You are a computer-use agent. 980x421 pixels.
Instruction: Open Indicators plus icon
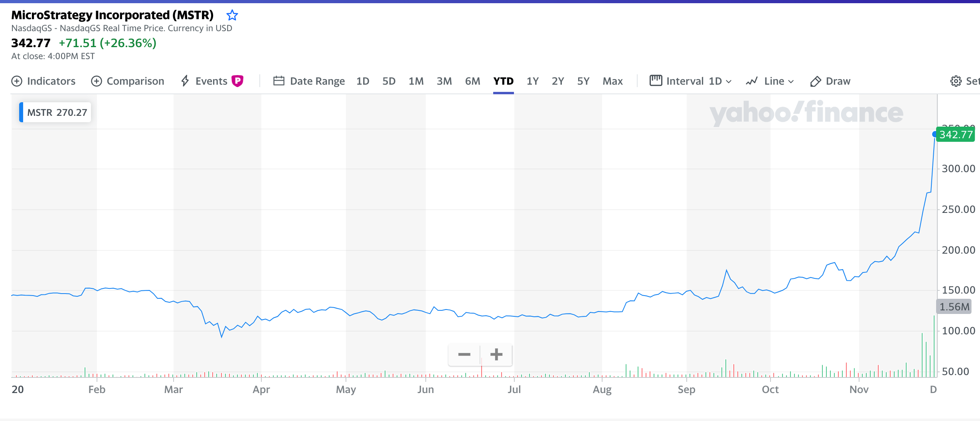(17, 81)
